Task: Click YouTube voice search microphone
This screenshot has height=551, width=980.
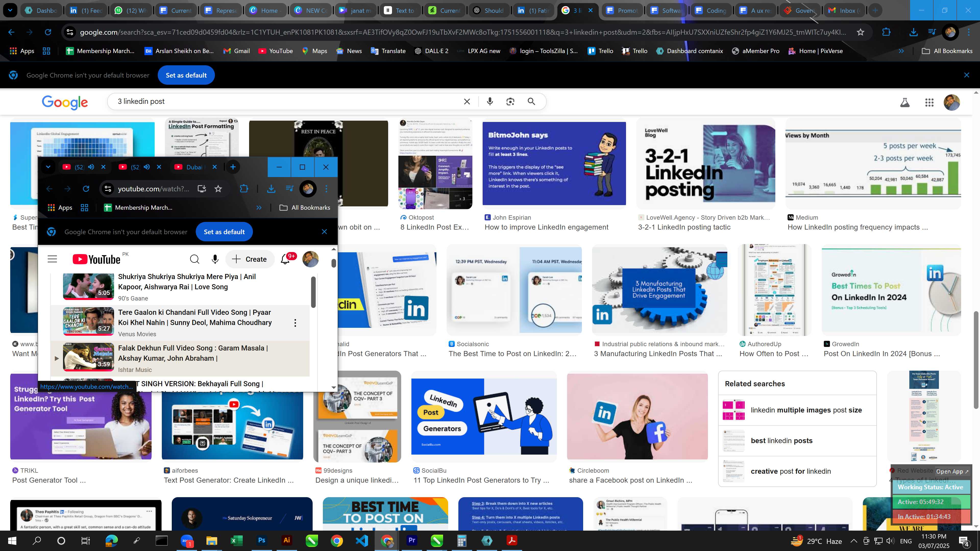Action: click(215, 259)
